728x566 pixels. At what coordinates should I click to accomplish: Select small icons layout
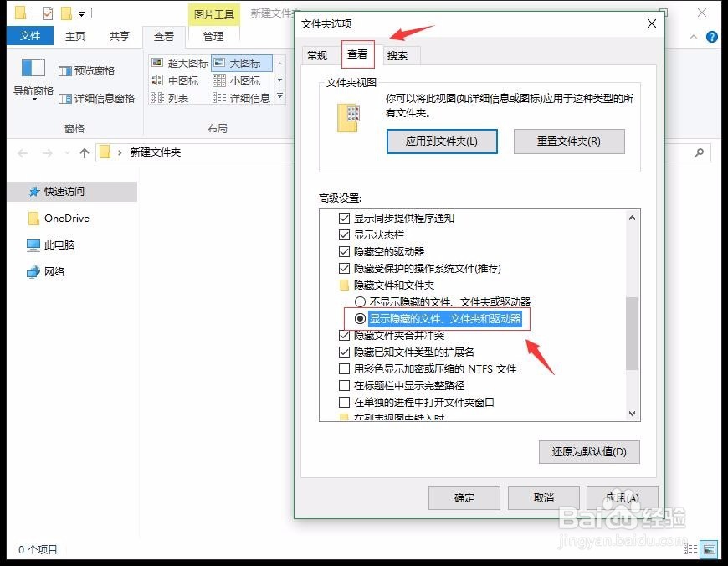pyautogui.click(x=237, y=81)
